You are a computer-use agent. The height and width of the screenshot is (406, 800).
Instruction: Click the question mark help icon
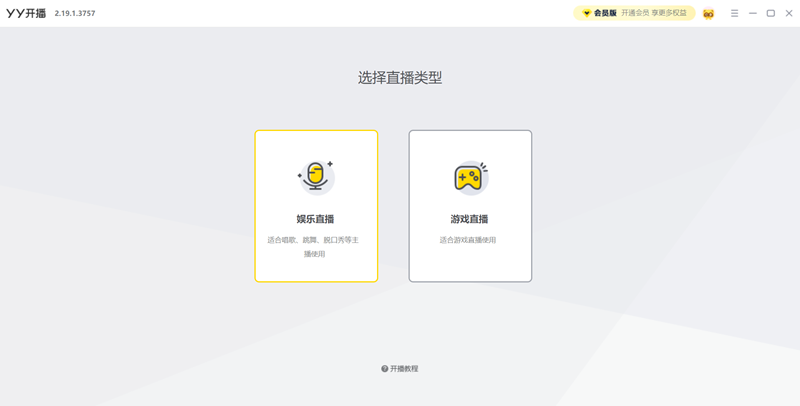385,369
